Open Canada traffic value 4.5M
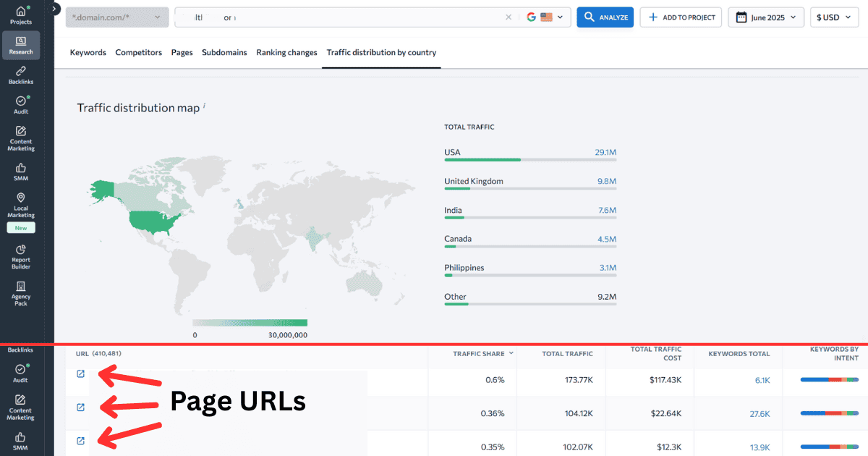The height and width of the screenshot is (456, 868). [608, 240]
